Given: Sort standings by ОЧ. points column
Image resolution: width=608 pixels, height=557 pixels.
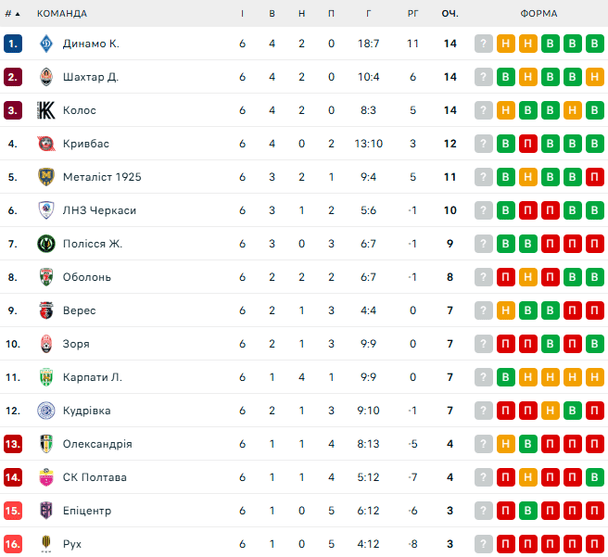Looking at the screenshot, I should click(450, 13).
